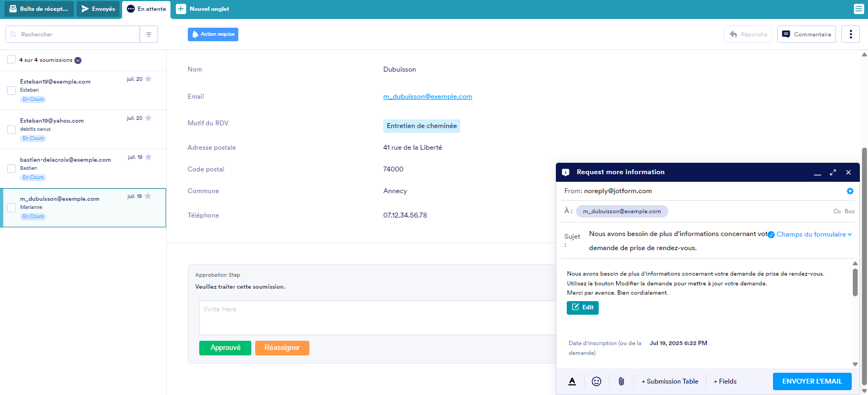The width and height of the screenshot is (868, 395).
Task: Open the emoji picker in email composer
Action: (x=596, y=381)
